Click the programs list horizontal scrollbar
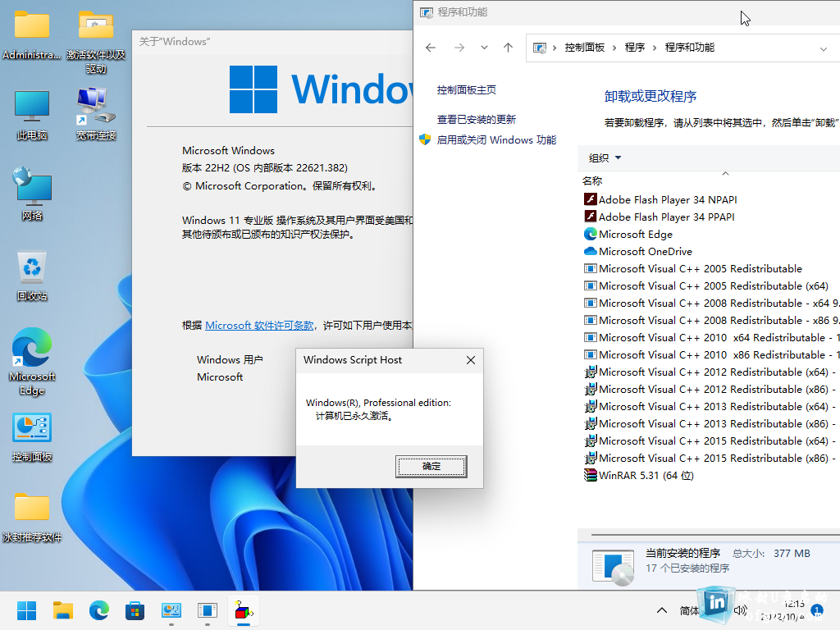Image resolution: width=840 pixels, height=630 pixels. tap(715, 535)
